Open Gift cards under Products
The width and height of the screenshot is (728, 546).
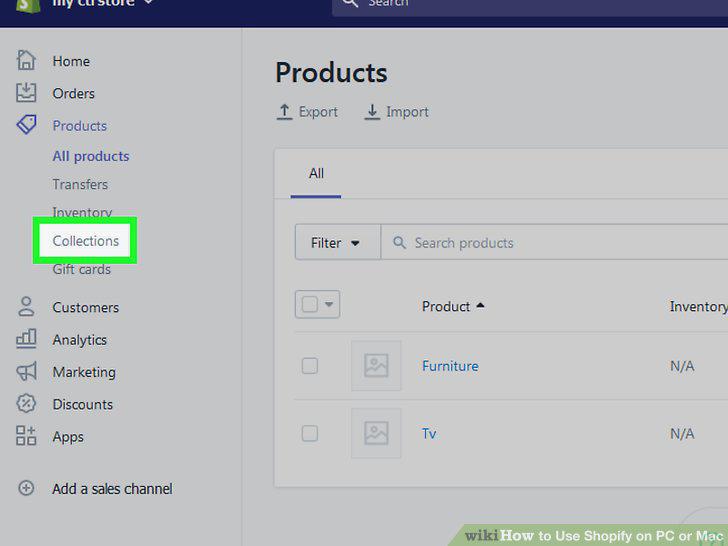click(x=81, y=269)
